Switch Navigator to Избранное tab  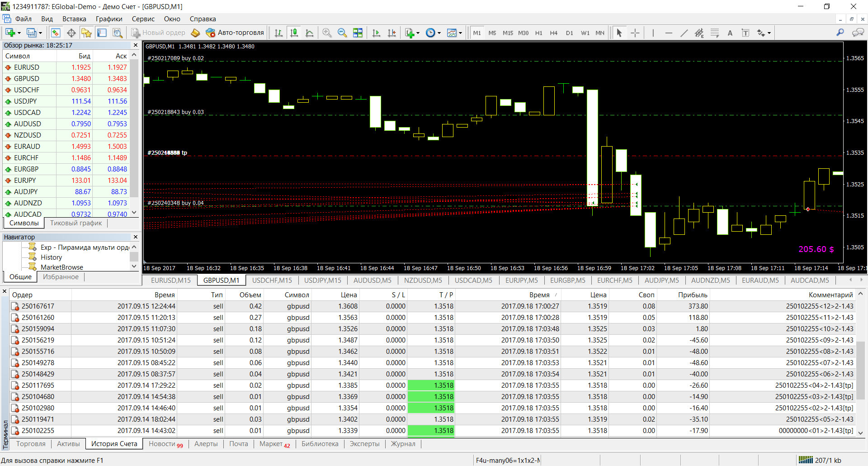61,277
